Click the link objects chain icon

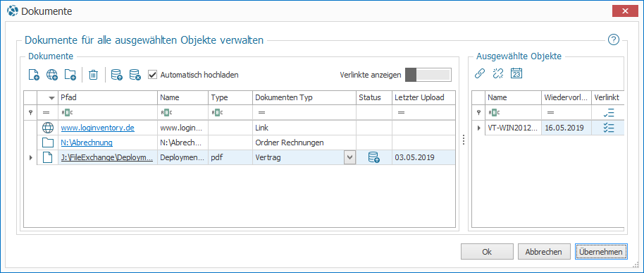click(479, 74)
